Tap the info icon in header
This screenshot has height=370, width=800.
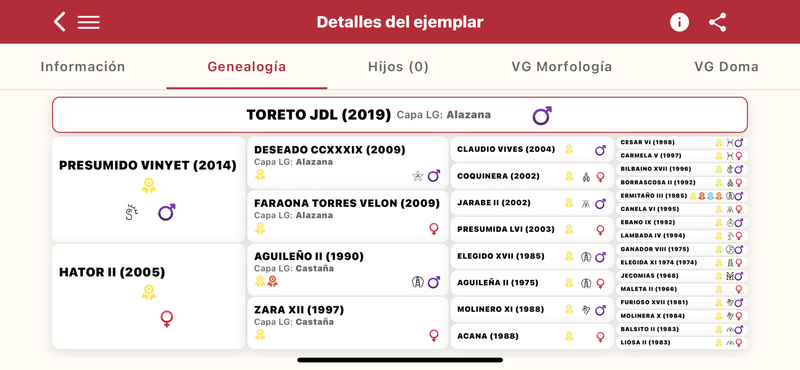679,22
